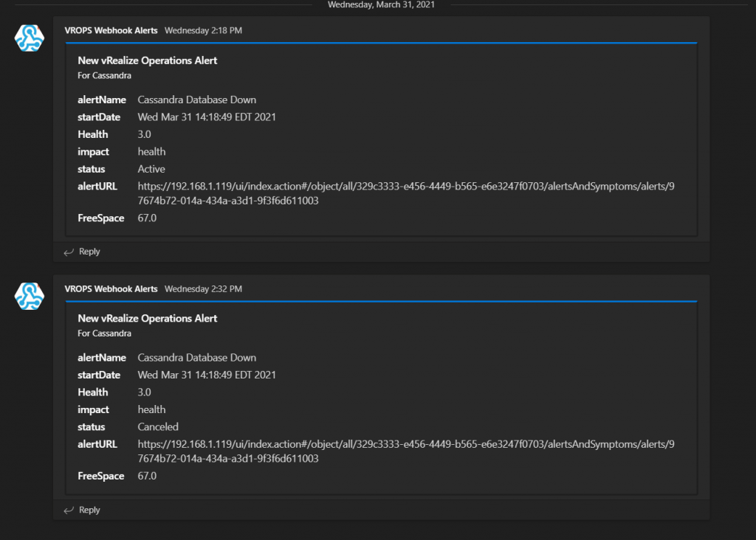Screen dimensions: 756x540
Task: Click 'For Cassandra' in the 2:18 PM card
Action: point(104,75)
